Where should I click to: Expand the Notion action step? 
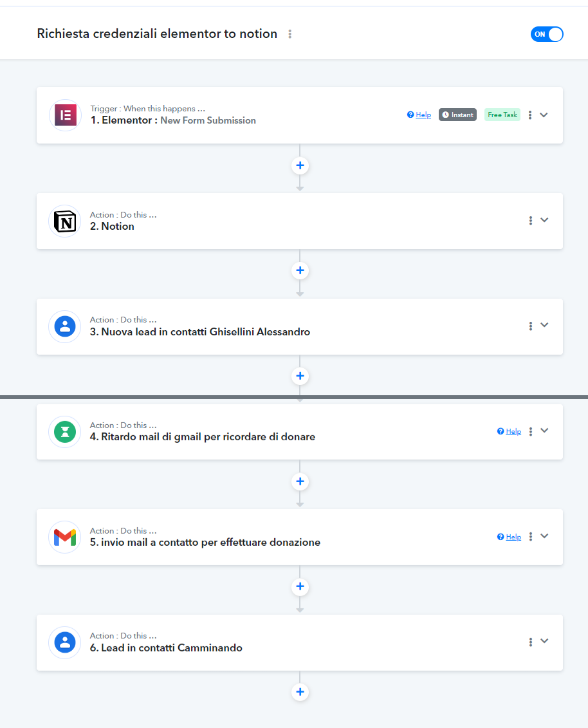[544, 220]
